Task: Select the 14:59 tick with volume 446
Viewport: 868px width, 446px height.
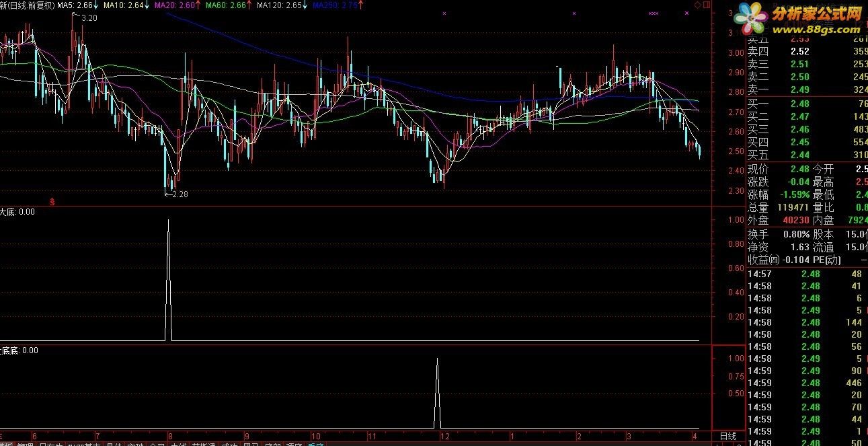Action: (x=807, y=383)
